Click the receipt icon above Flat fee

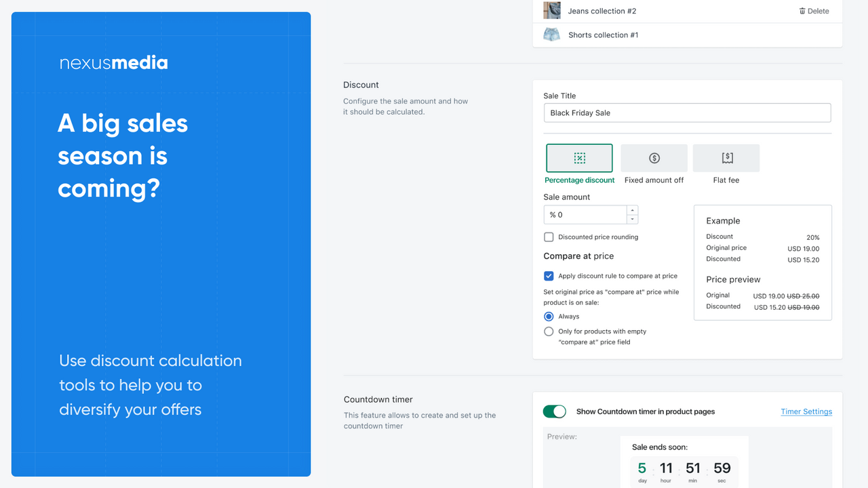(x=726, y=157)
